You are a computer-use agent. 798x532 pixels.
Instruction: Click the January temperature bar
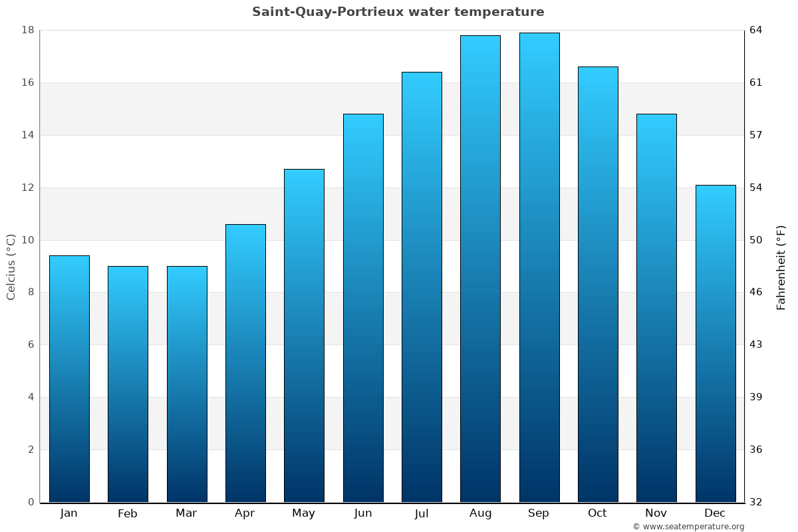pos(69,379)
